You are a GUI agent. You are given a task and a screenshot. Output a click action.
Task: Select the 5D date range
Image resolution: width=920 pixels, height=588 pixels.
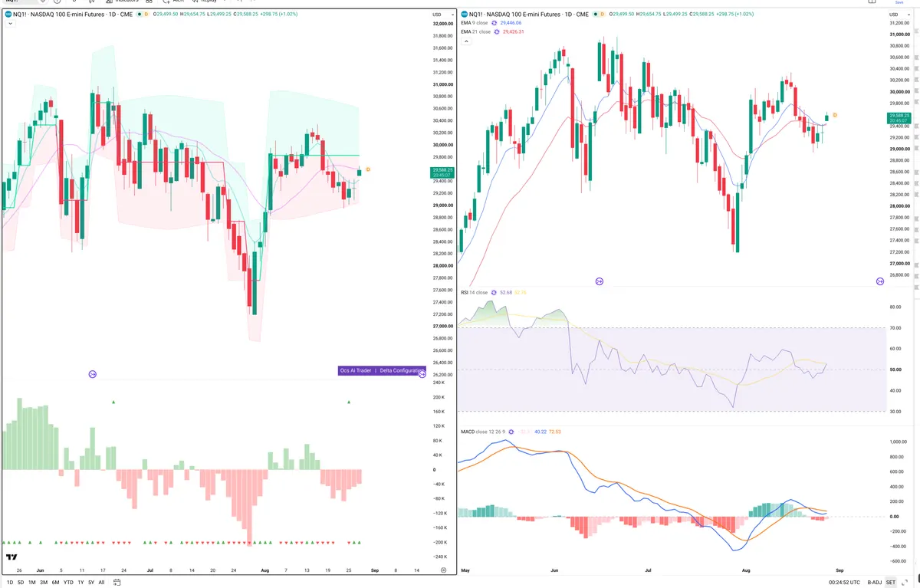21,583
